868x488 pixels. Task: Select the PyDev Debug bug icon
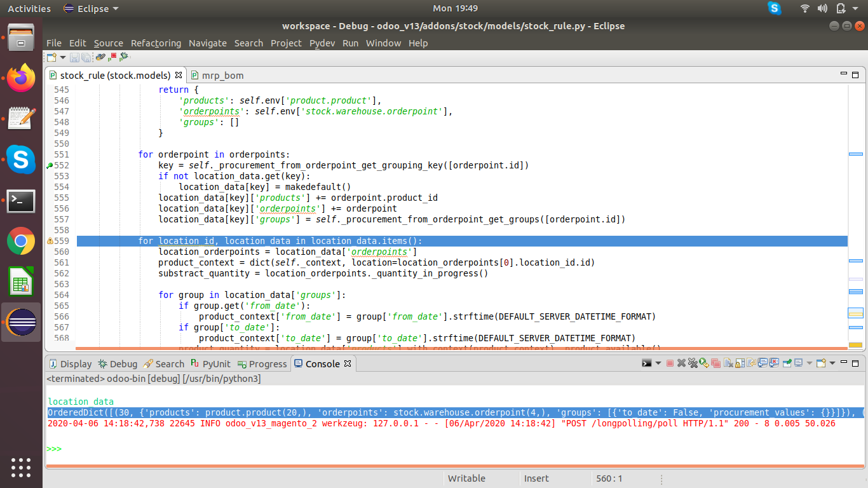[x=123, y=57]
